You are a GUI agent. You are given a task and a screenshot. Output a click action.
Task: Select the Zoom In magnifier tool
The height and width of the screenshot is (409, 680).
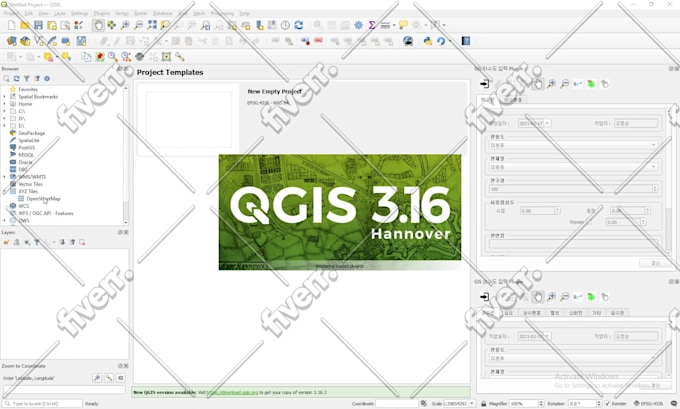[125, 25]
